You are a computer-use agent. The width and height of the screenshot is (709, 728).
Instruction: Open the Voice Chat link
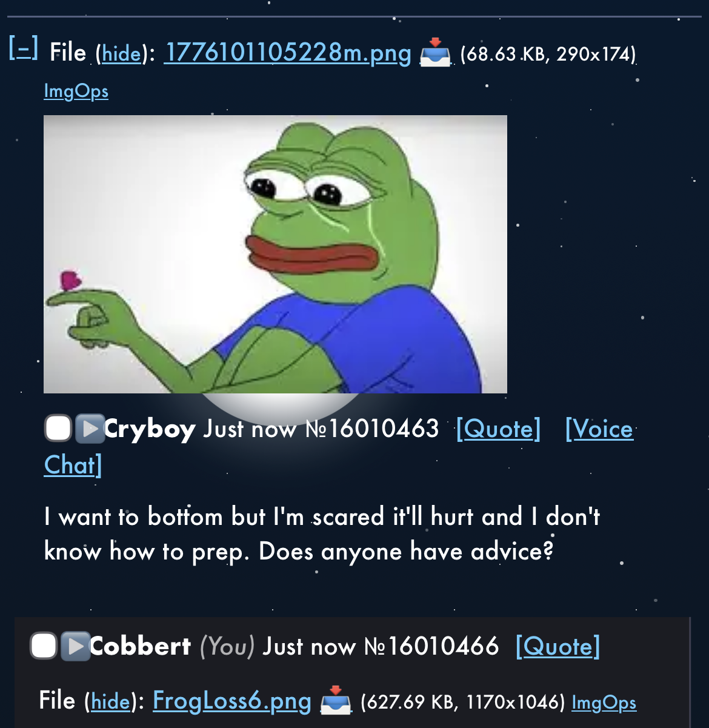point(339,447)
